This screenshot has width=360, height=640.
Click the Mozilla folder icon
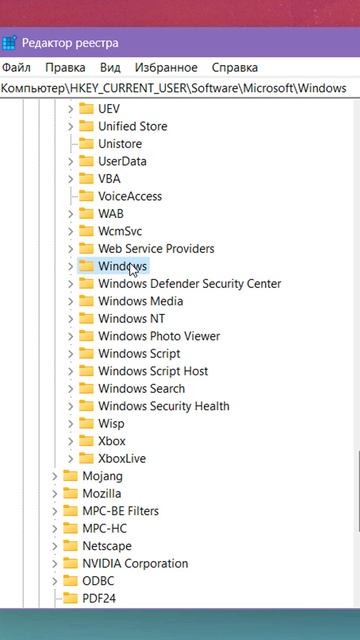tap(70, 493)
